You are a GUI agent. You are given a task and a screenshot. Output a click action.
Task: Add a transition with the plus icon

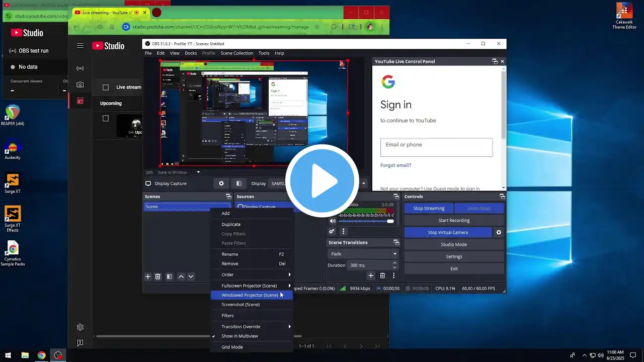[x=371, y=276]
